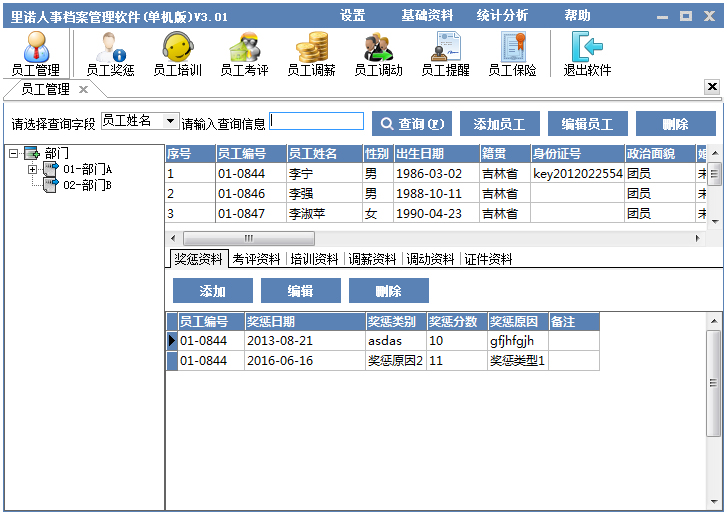The image size is (727, 514).
Task: Open the 员工调动 toolbar icon
Action: 378,53
